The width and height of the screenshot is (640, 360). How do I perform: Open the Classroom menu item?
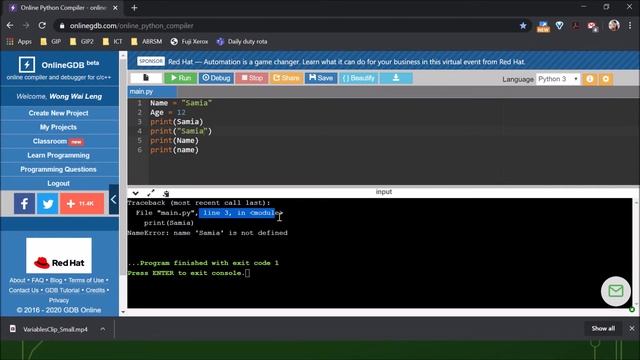58,141
